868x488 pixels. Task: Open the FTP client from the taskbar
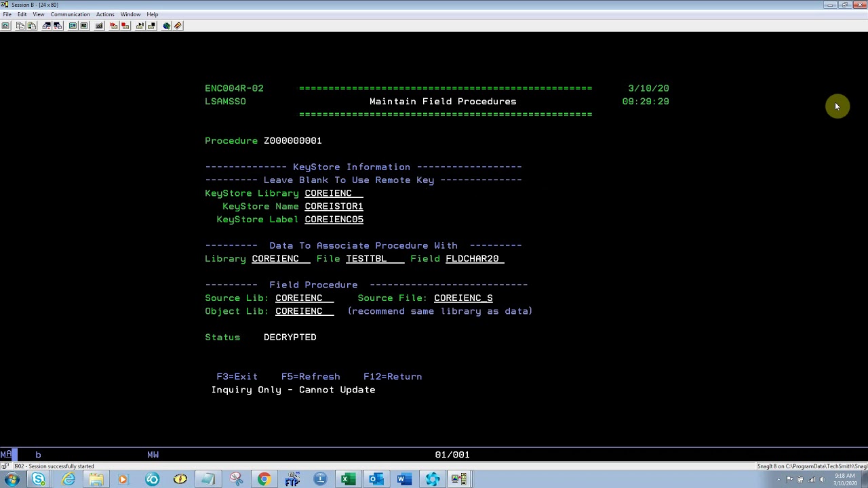click(x=292, y=480)
